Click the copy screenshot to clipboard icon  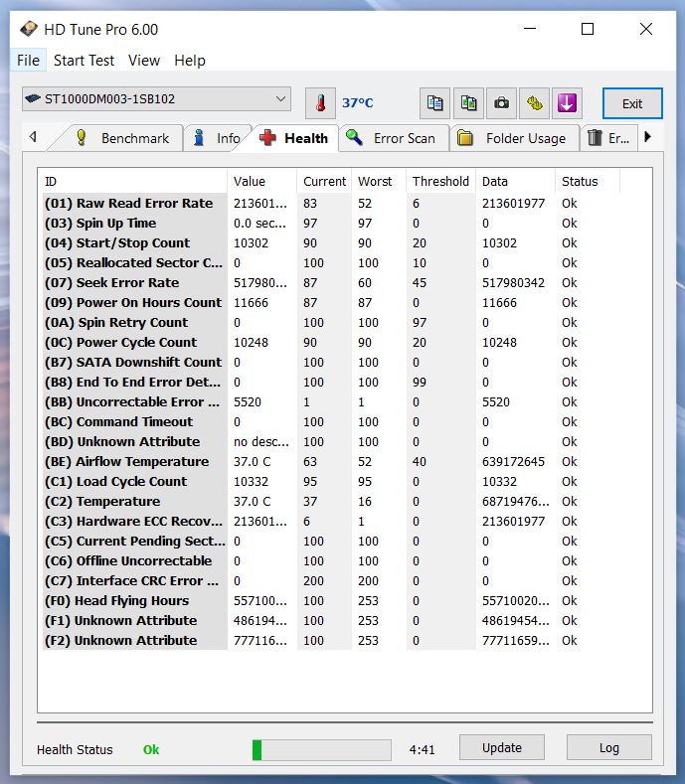point(468,102)
